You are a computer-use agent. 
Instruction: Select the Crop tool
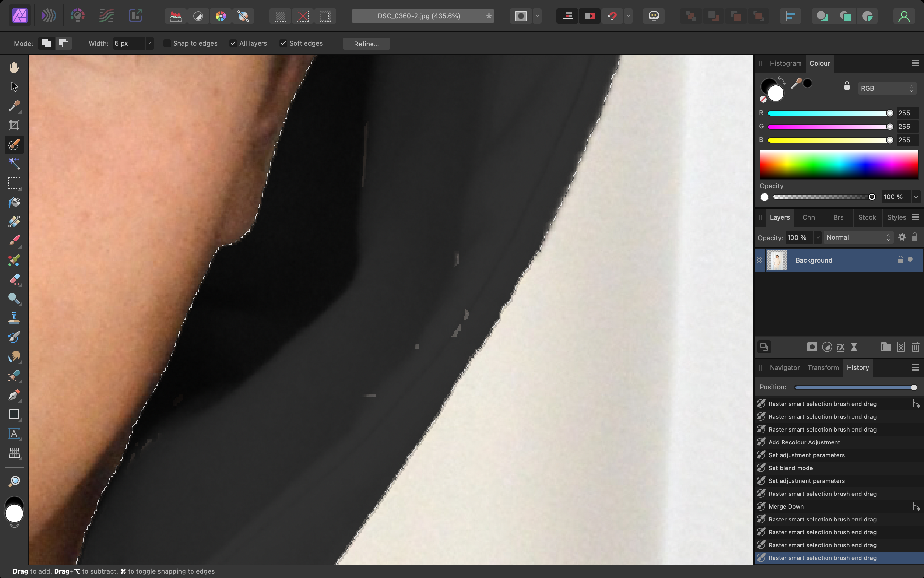[x=14, y=125]
